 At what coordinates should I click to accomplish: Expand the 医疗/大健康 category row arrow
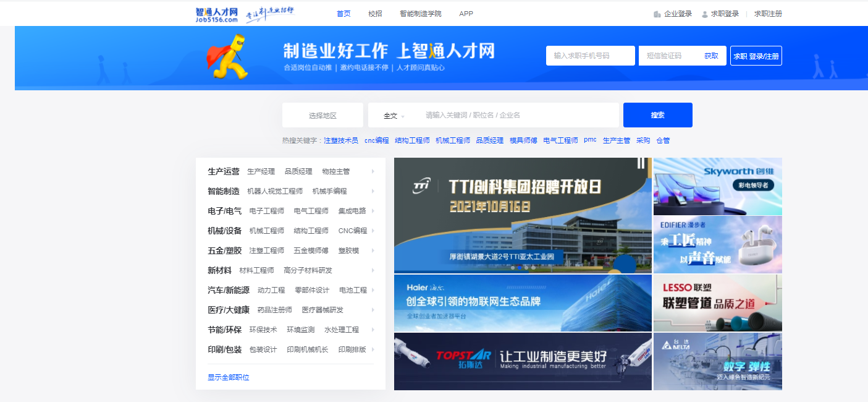point(373,310)
